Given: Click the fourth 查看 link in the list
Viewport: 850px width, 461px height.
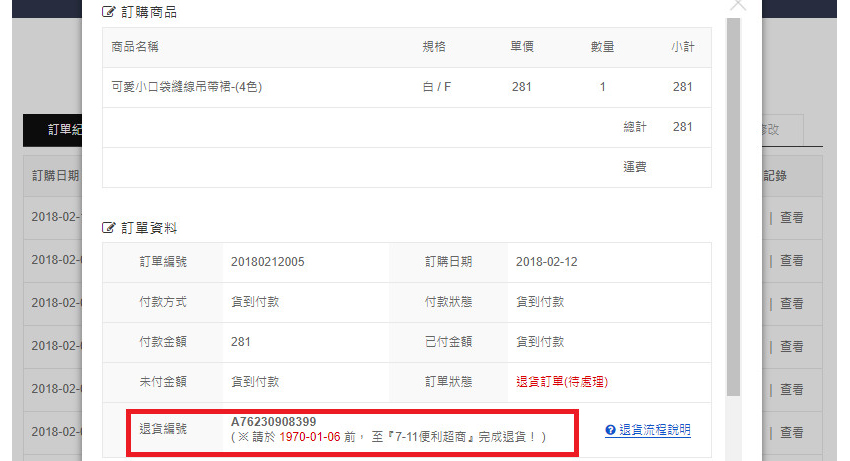Looking at the screenshot, I should (x=792, y=346).
